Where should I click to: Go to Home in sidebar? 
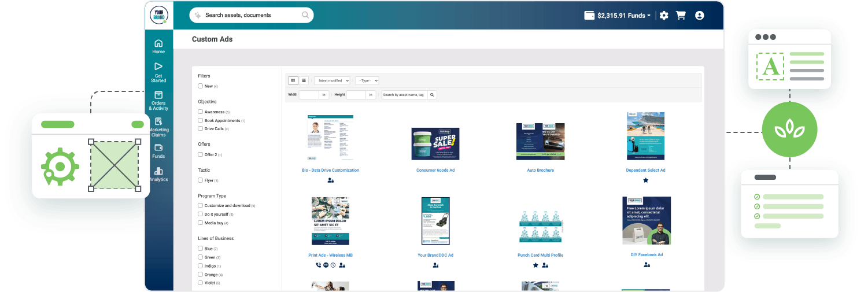pyautogui.click(x=158, y=46)
